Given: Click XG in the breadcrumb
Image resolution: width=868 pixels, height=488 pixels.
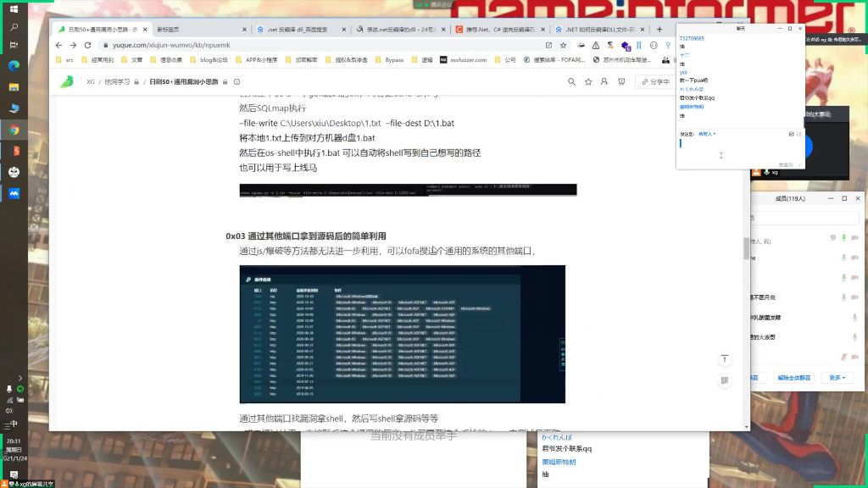Looking at the screenshot, I should pyautogui.click(x=90, y=82).
